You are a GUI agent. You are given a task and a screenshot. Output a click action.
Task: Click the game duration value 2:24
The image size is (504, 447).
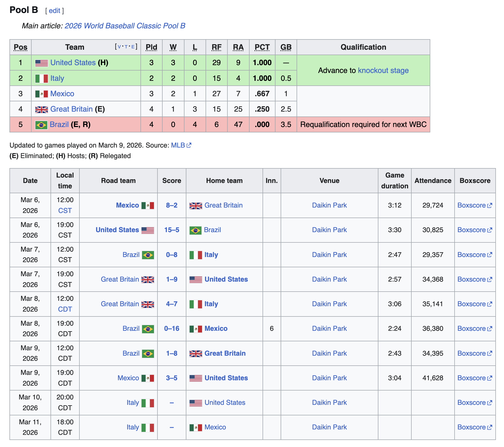(395, 328)
